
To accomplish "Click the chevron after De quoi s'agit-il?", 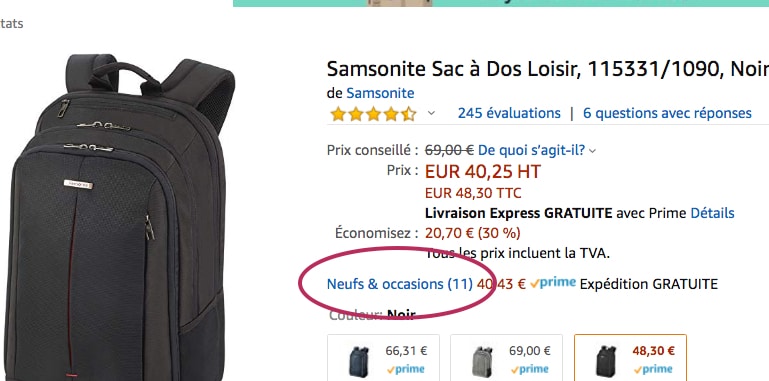I will pos(592,151).
